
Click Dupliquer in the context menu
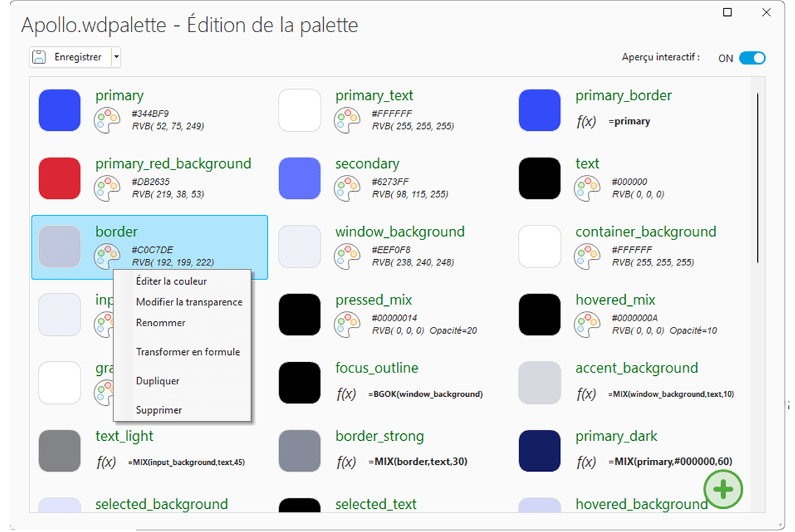(x=157, y=381)
